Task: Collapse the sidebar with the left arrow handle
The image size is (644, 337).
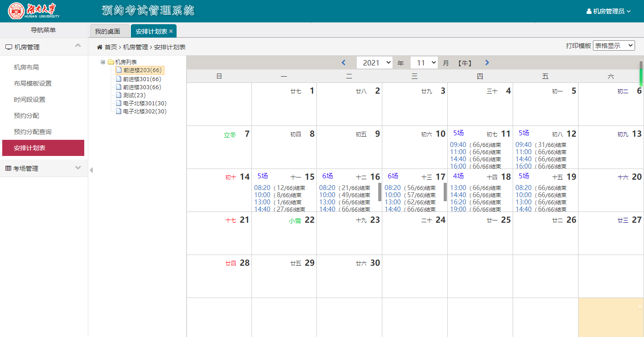Action: click(91, 170)
